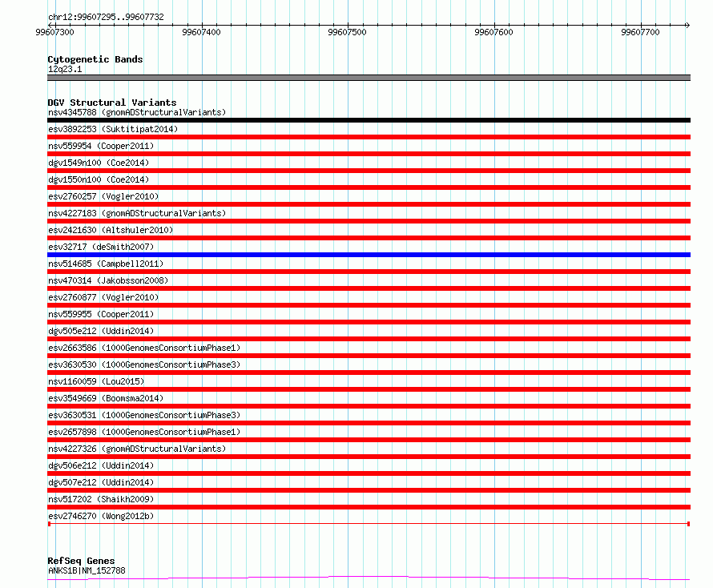This screenshot has width=713, height=588.
Task: Select esv2760877 (Vogler2010) label
Action: [x=103, y=297]
